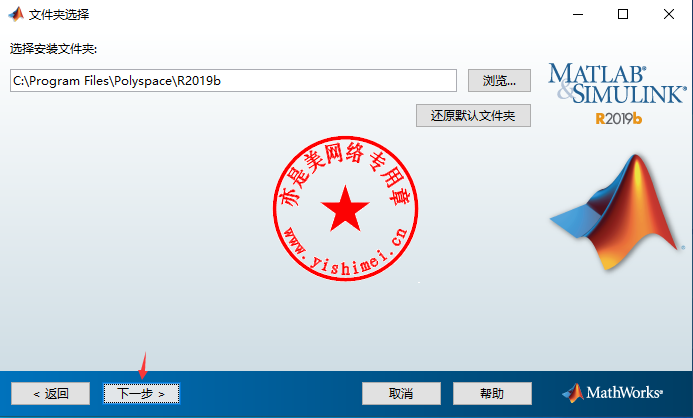Close the 文件夹选择 installer window

pyautogui.click(x=669, y=14)
